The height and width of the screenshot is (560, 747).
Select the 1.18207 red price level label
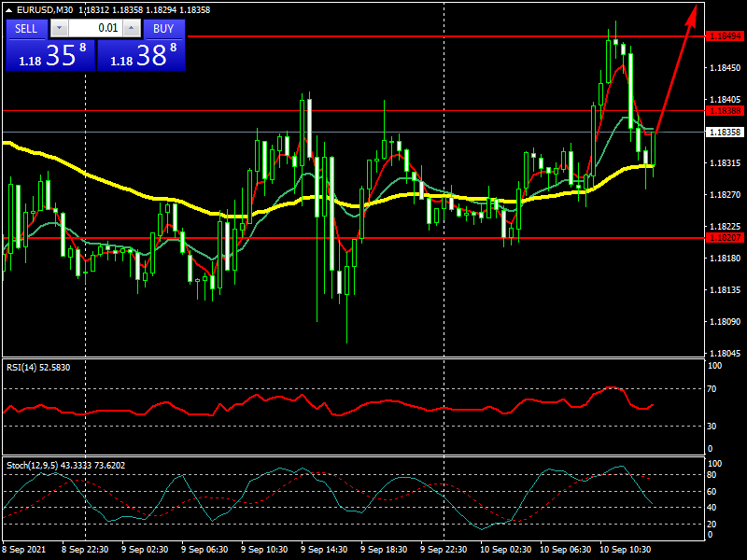point(725,238)
